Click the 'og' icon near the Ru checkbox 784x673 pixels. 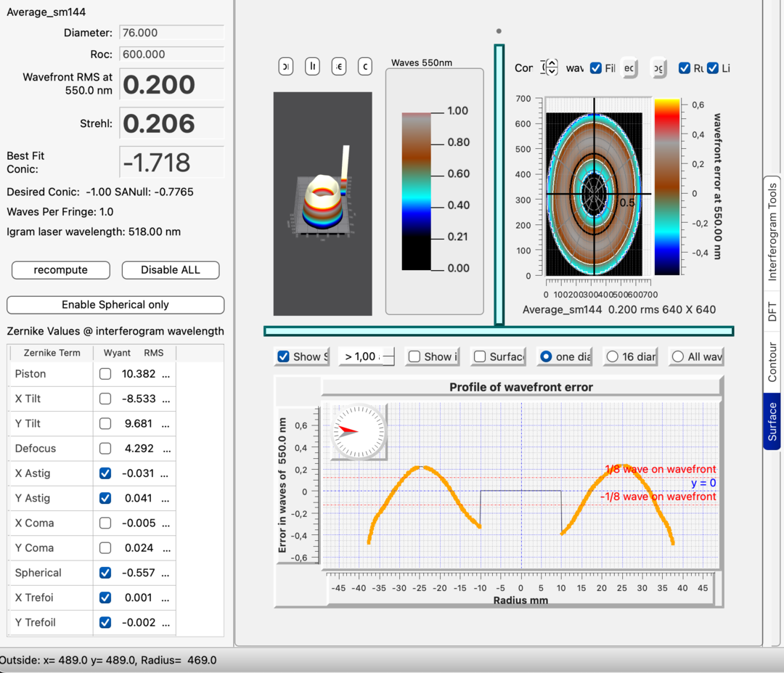coord(658,68)
